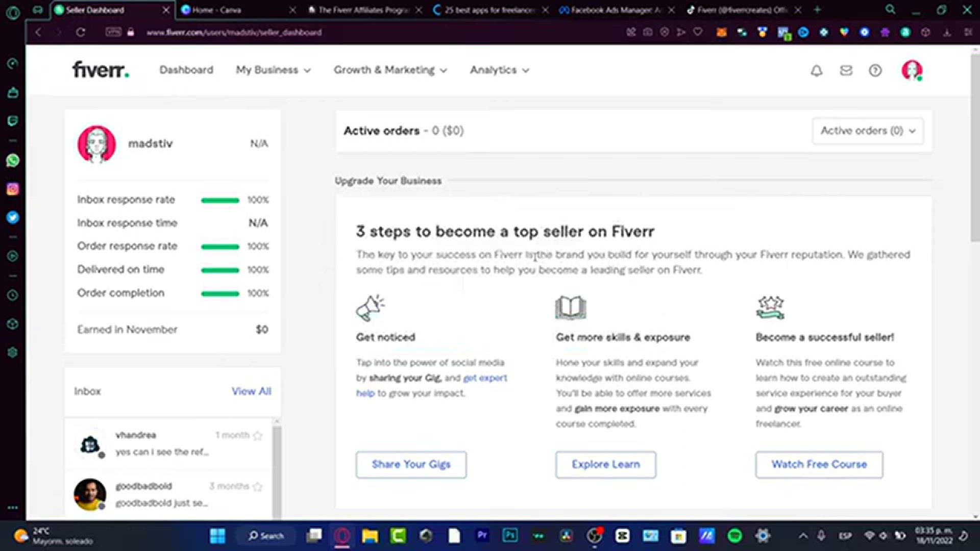The width and height of the screenshot is (980, 551).
Task: Open Twitter in browser sidebar
Action: click(x=13, y=217)
